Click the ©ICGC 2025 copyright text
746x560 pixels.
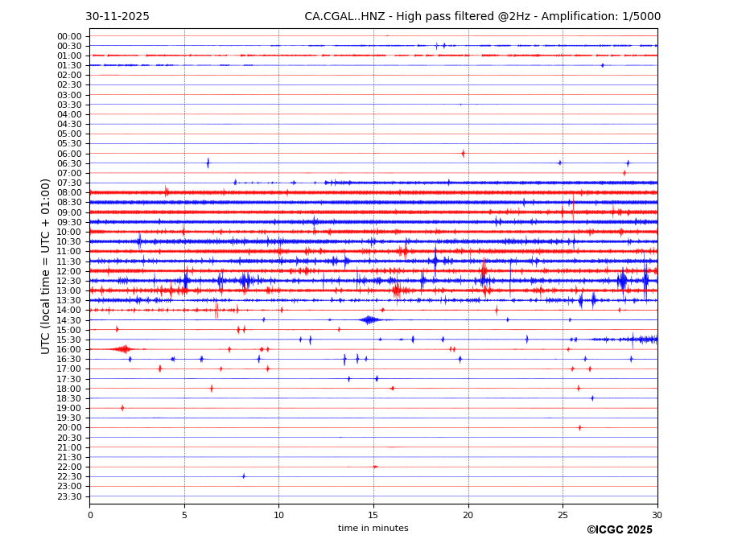(619, 530)
